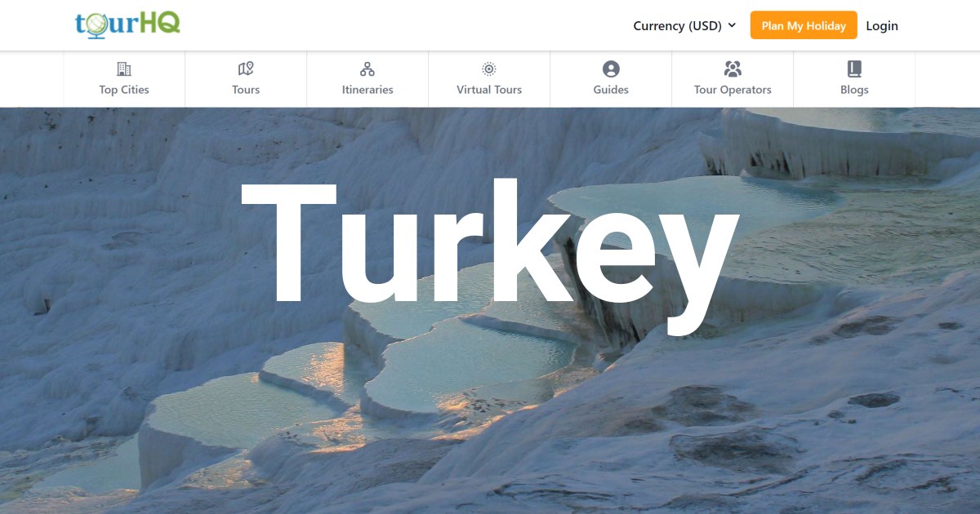The height and width of the screenshot is (514, 980).
Task: Select the Top Cities building icon
Action: [124, 69]
